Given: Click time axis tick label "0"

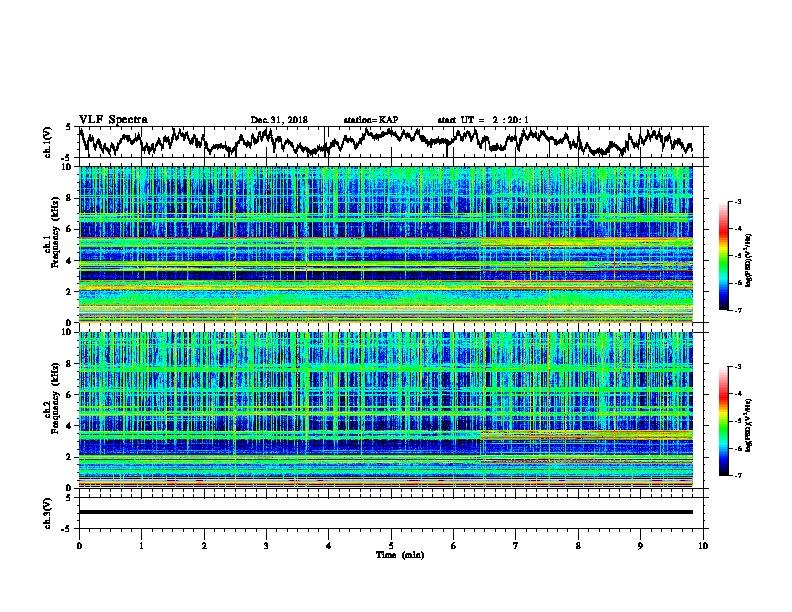Looking at the screenshot, I should 79,546.
